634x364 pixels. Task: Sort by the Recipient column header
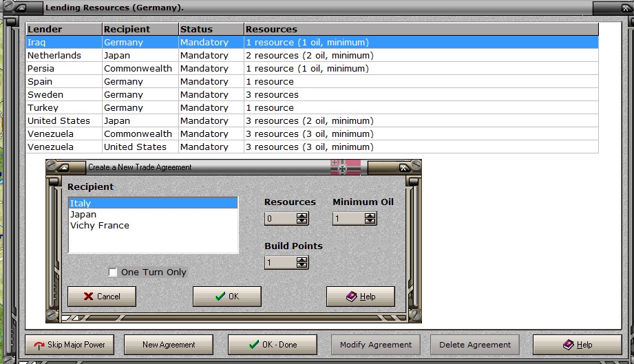tap(140, 29)
